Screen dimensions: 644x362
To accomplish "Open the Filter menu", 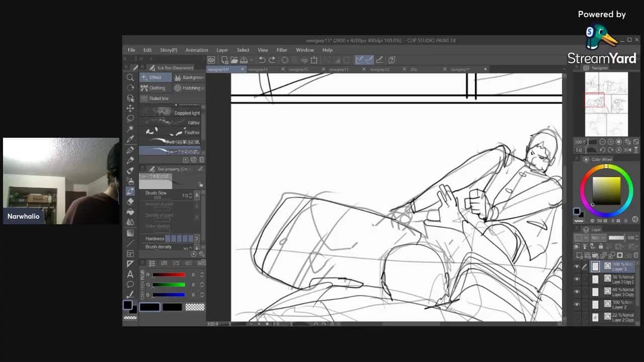I will click(x=282, y=50).
